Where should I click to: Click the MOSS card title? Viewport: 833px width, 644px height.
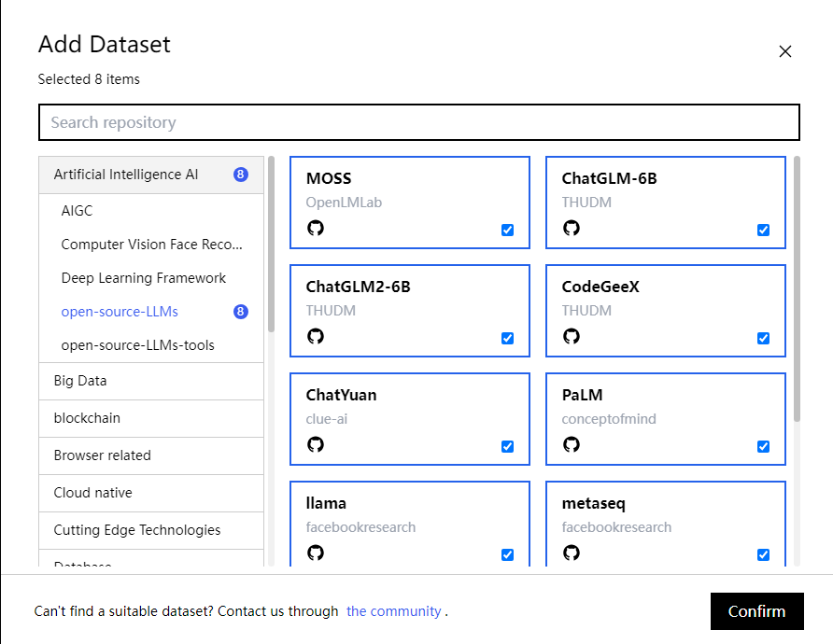coord(329,178)
